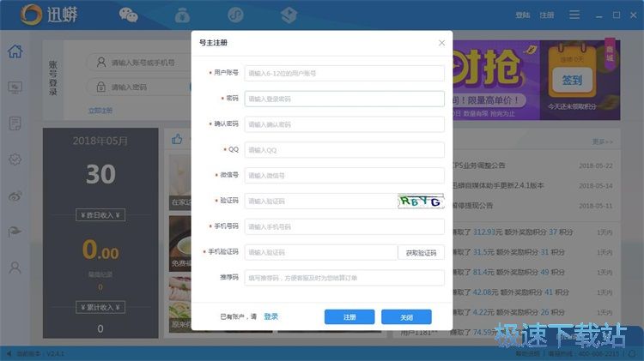Click the Xunmang logo at top left
Viewport: 644px width, 361px height.
[49, 15]
